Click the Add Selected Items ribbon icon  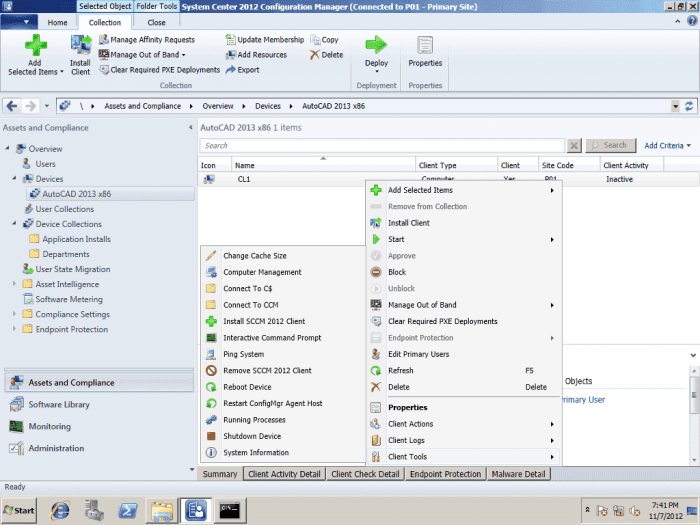pos(36,45)
